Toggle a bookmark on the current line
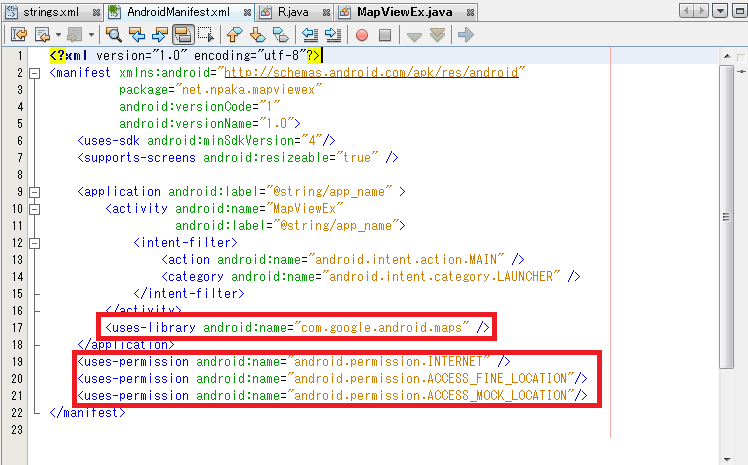This screenshot has height=465, width=748. [x=280, y=34]
